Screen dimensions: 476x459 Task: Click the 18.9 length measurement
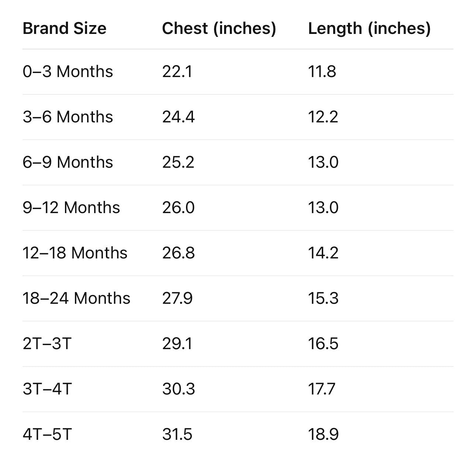323,434
